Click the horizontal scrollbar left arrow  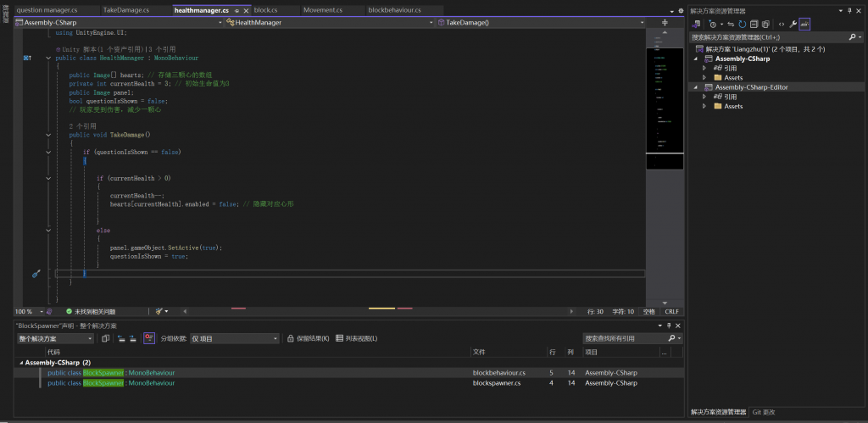(185, 312)
